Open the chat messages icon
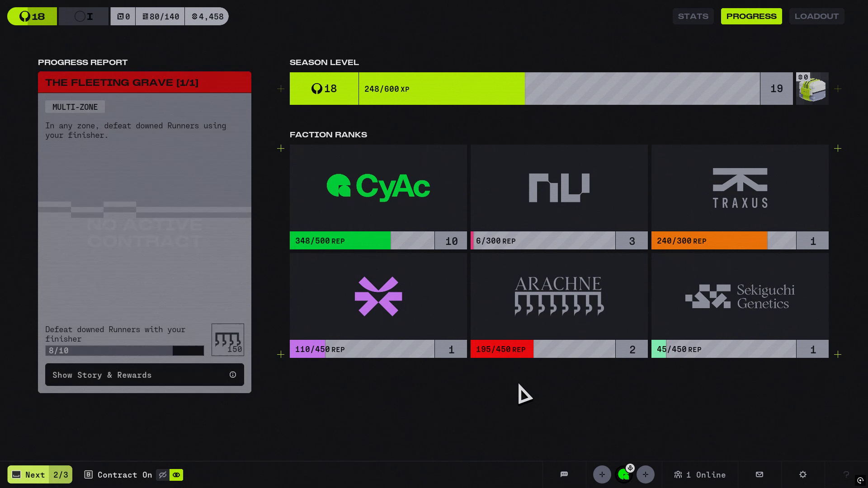 (x=564, y=474)
